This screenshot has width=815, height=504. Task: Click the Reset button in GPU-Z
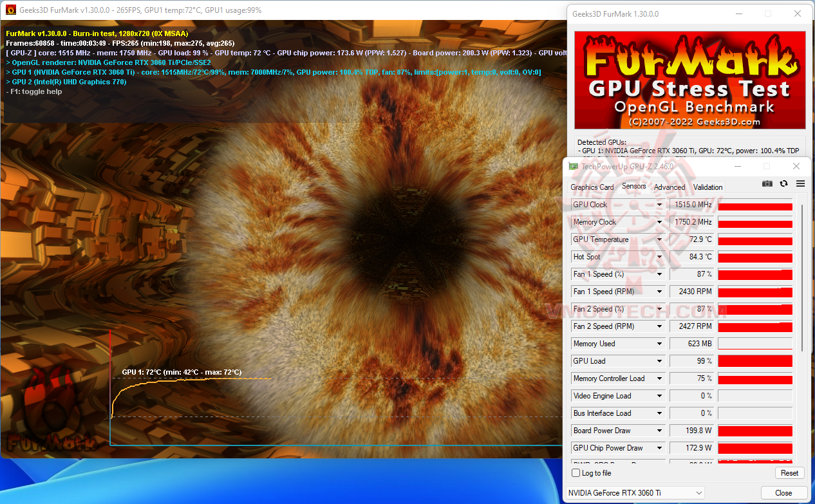click(790, 473)
